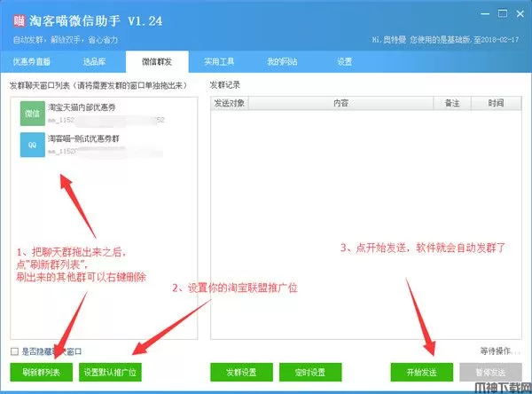Image resolution: width=532 pixels, height=394 pixels.
Task: Open 发群设置 settings button
Action: tap(241, 373)
